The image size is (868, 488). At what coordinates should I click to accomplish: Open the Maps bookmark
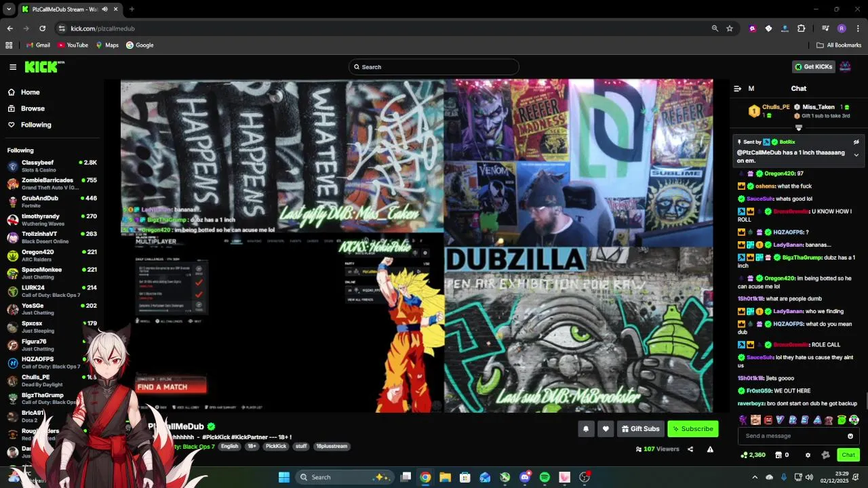click(107, 45)
